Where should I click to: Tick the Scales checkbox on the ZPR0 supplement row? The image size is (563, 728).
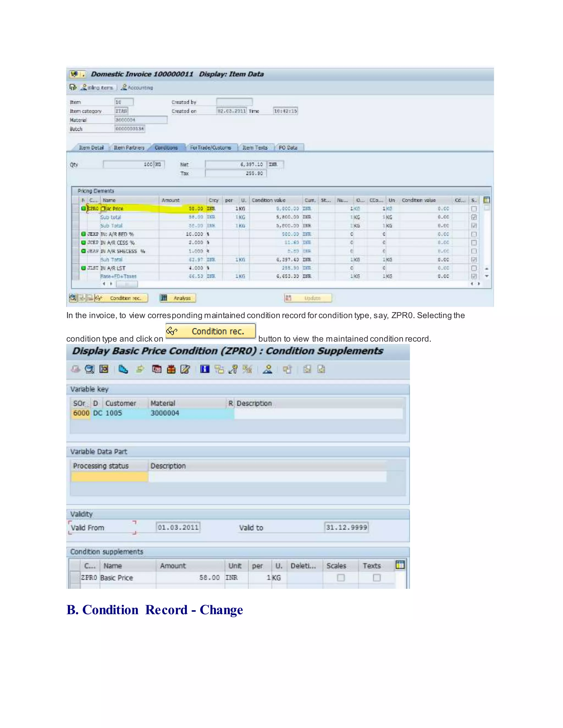tap(341, 578)
